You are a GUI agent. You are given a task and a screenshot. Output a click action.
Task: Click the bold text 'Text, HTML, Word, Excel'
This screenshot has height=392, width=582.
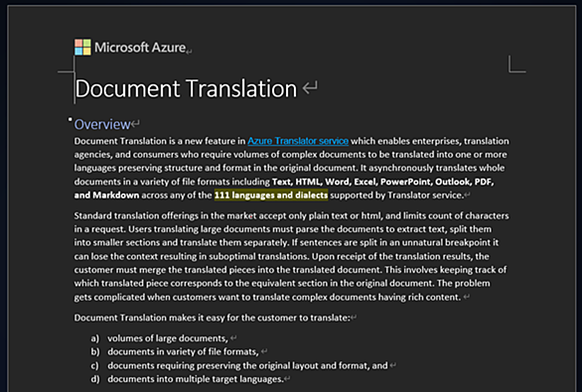tap(325, 182)
